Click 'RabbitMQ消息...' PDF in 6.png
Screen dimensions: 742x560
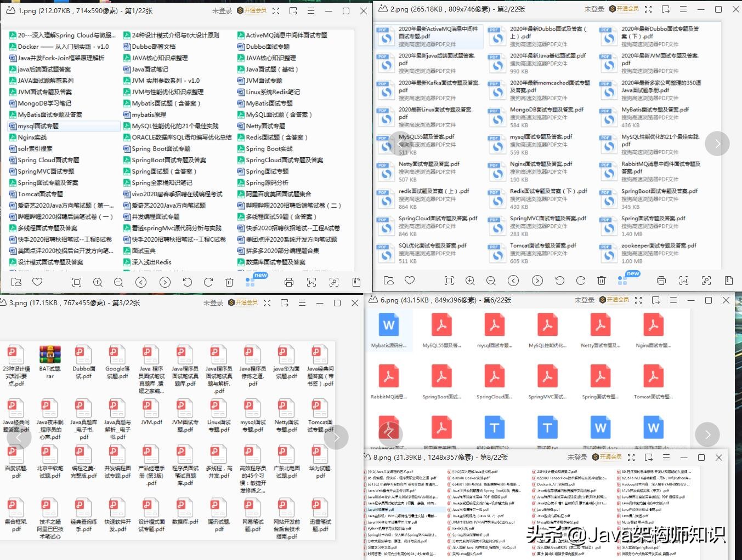click(x=389, y=382)
